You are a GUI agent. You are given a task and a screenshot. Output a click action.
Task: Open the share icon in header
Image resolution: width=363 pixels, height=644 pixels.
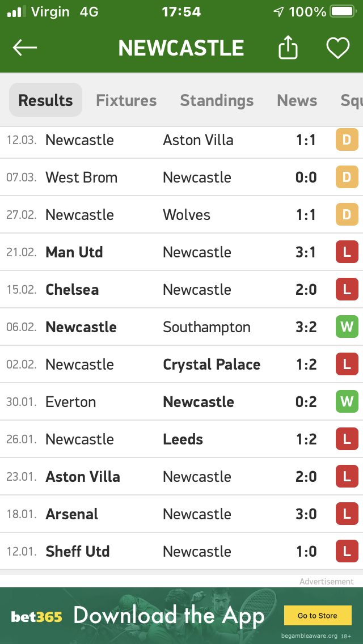point(288,47)
